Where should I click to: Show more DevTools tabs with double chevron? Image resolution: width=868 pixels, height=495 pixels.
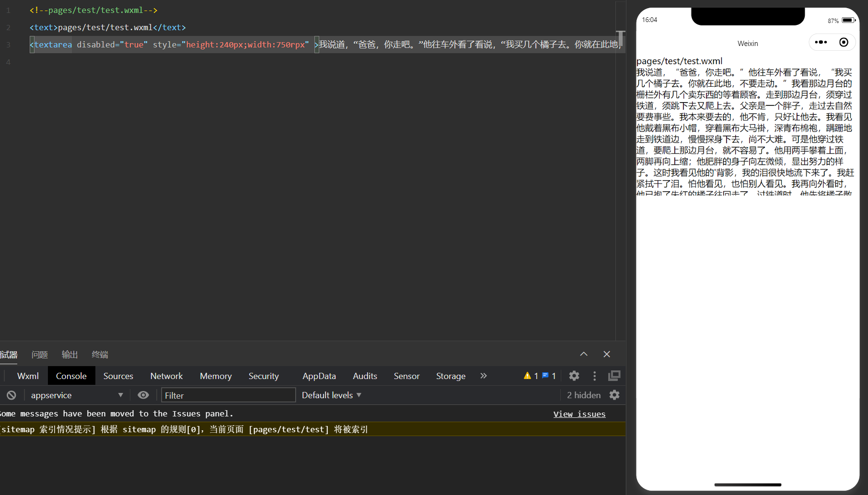(x=484, y=376)
